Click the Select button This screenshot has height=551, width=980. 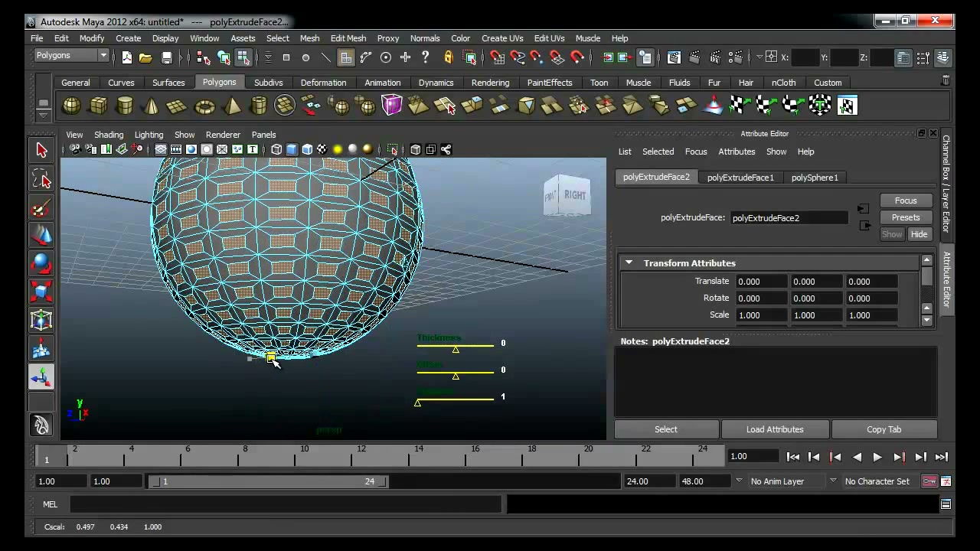(666, 429)
